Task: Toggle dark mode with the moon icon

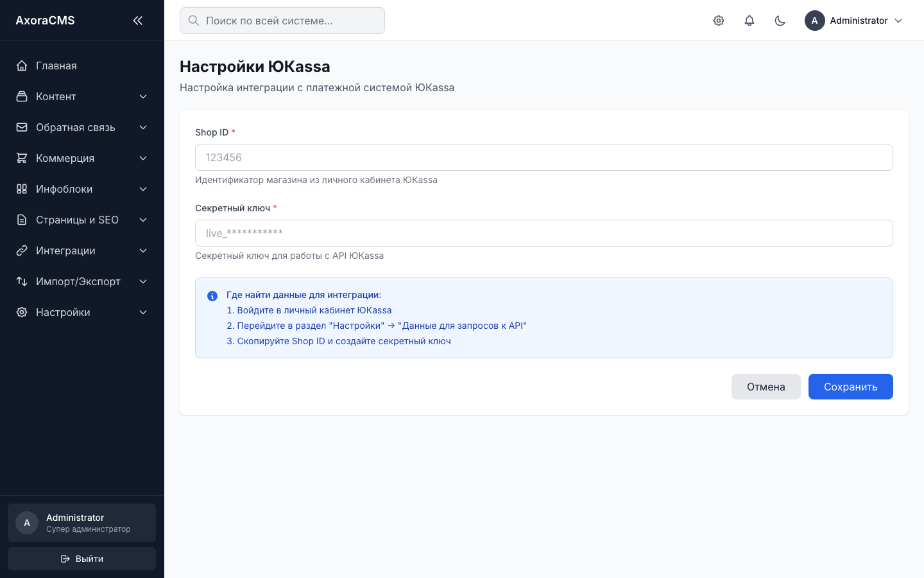Action: tap(780, 21)
